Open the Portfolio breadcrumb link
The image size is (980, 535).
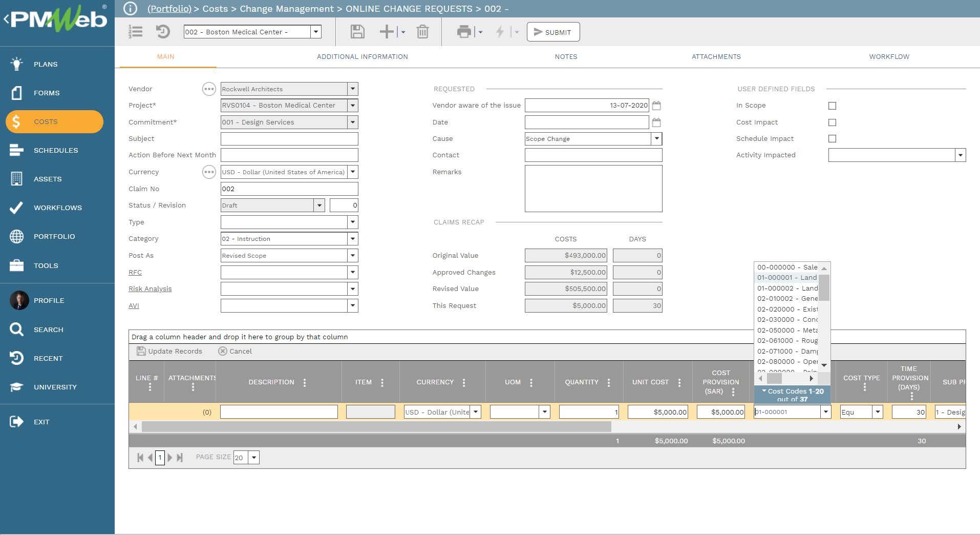click(x=169, y=9)
